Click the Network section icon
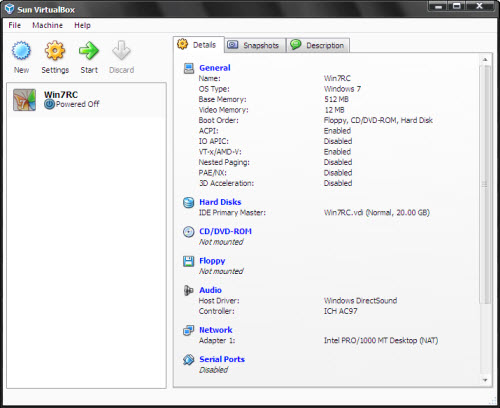This screenshot has height=408, width=500. click(189, 330)
